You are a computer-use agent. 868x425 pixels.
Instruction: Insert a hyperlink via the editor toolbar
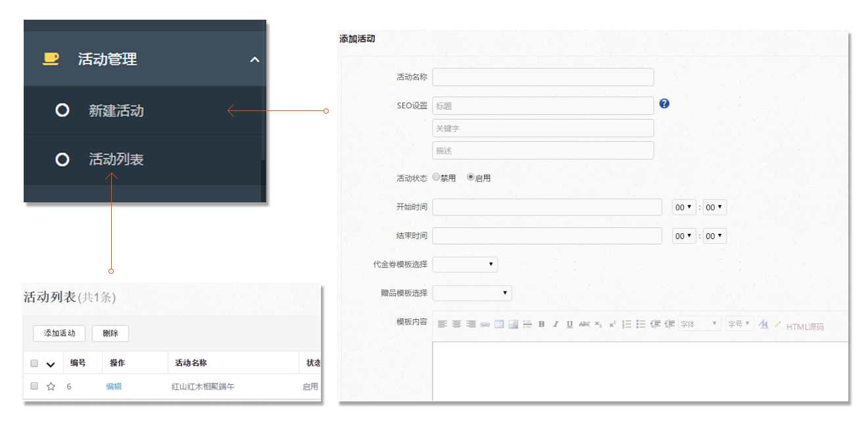pyautogui.click(x=485, y=324)
